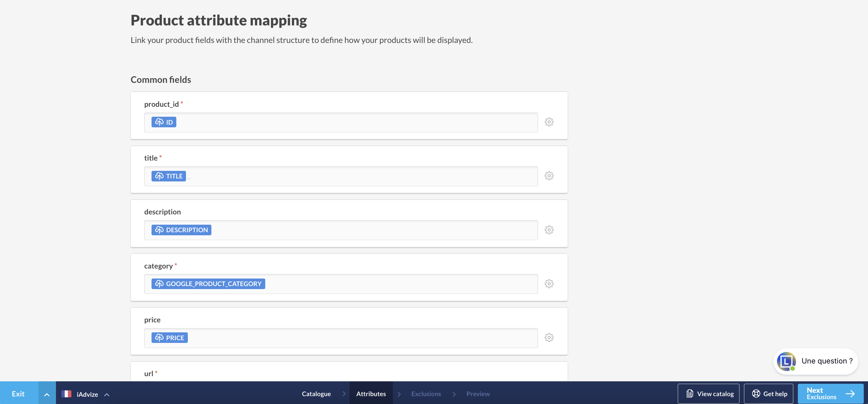Select the PRICE attribute tag

[169, 337]
